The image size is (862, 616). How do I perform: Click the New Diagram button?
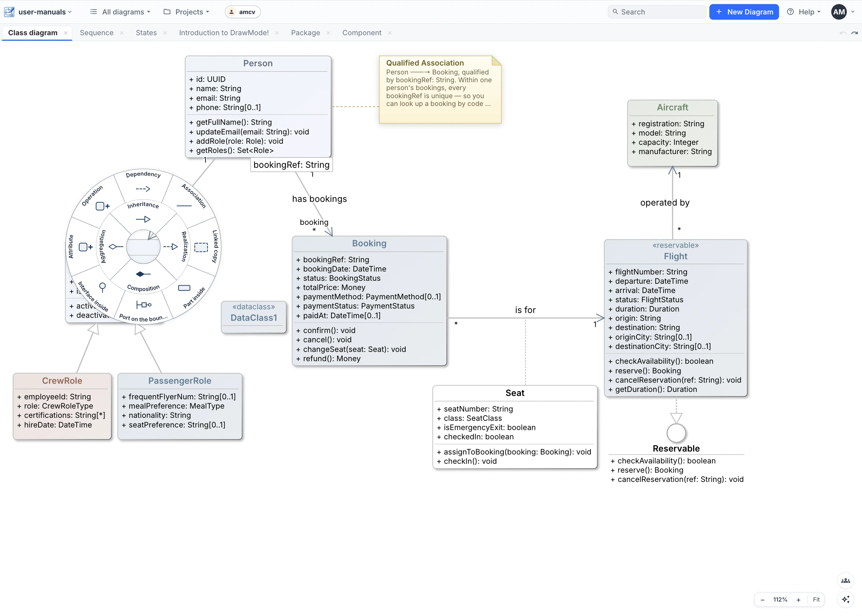[x=744, y=12]
